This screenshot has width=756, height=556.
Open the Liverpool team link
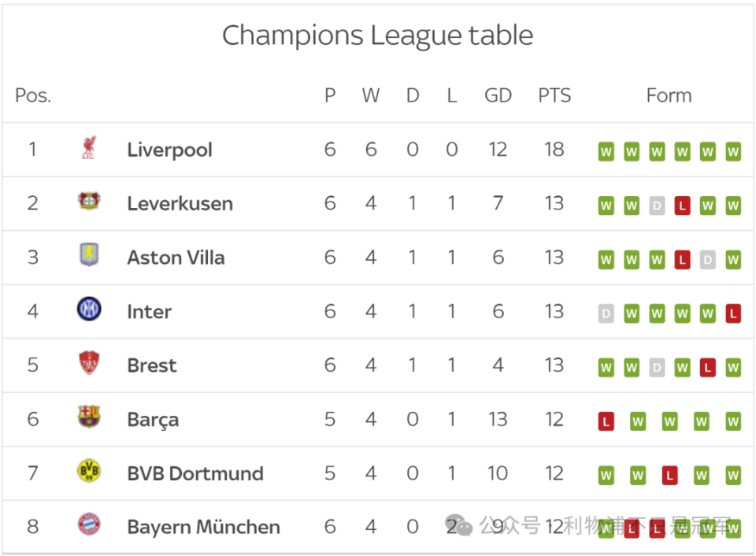[x=170, y=150]
